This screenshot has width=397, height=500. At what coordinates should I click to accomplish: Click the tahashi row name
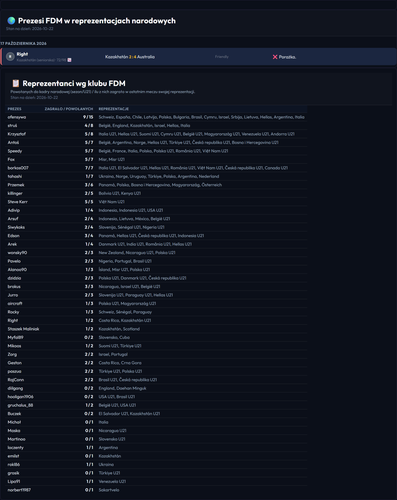[15, 176]
